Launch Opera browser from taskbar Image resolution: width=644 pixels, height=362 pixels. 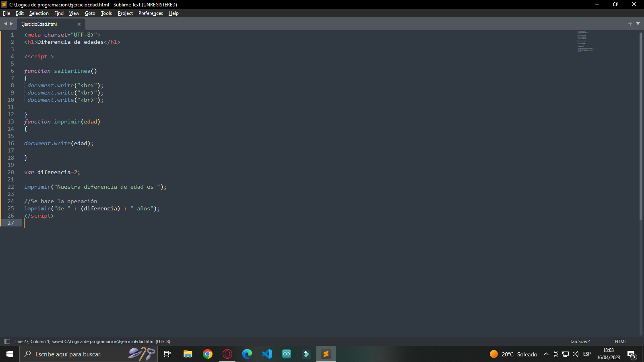(227, 354)
